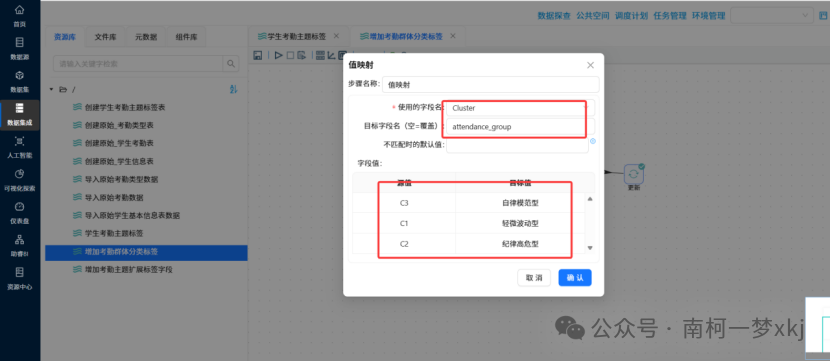This screenshot has width=830, height=361.
Task: Click the 取消 button
Action: 534,278
